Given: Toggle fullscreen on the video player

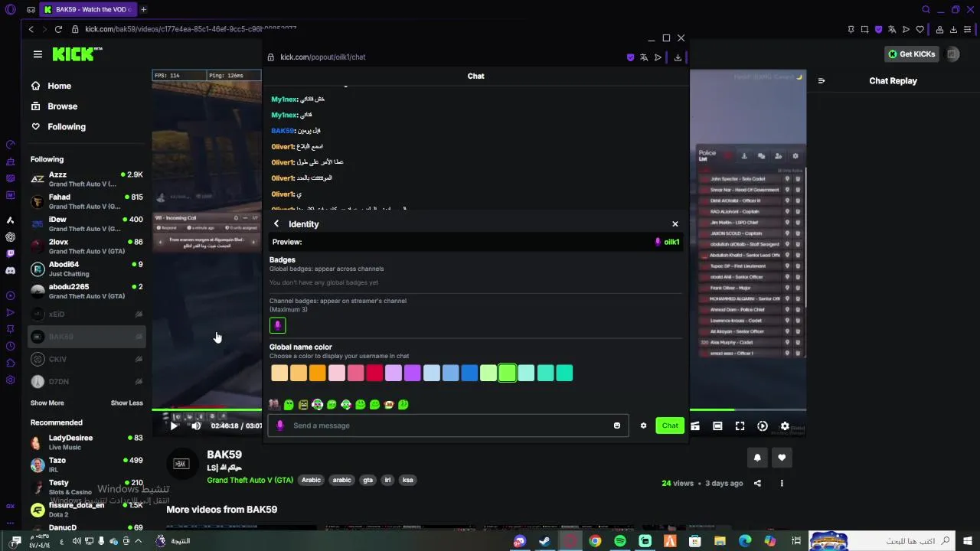Looking at the screenshot, I should pos(740,426).
